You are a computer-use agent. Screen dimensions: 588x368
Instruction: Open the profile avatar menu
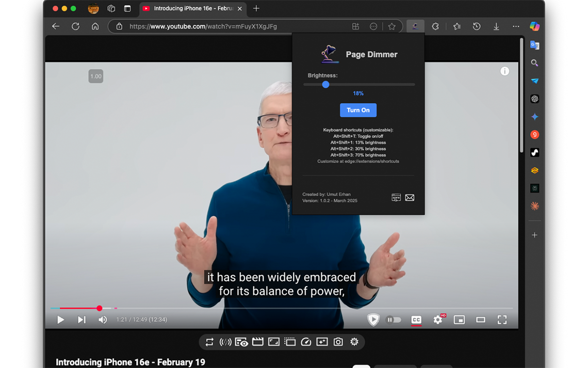pos(93,8)
